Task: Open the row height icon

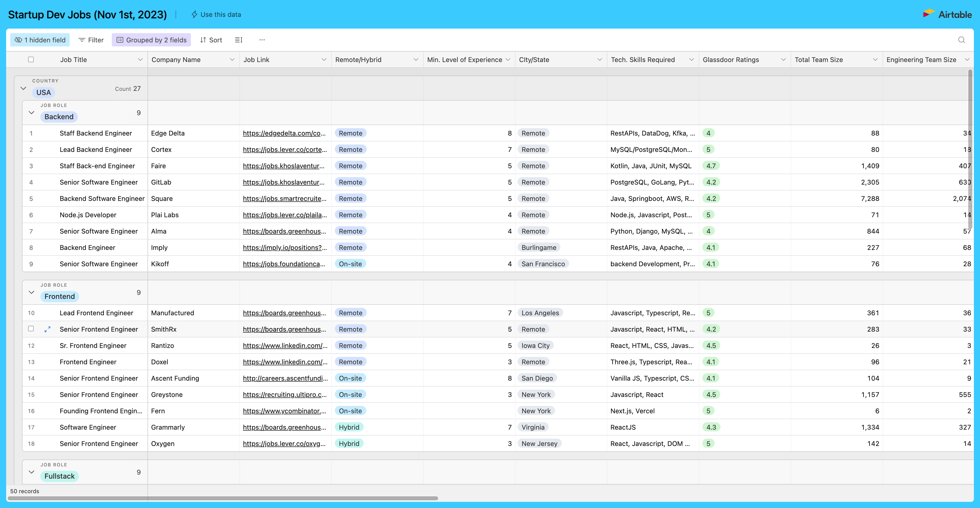Action: (239, 40)
